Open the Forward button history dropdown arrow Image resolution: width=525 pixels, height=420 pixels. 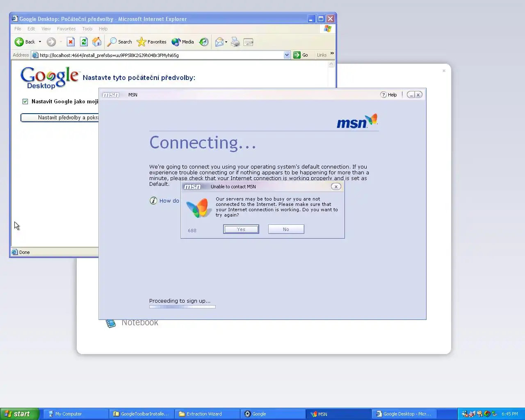pyautogui.click(x=61, y=42)
